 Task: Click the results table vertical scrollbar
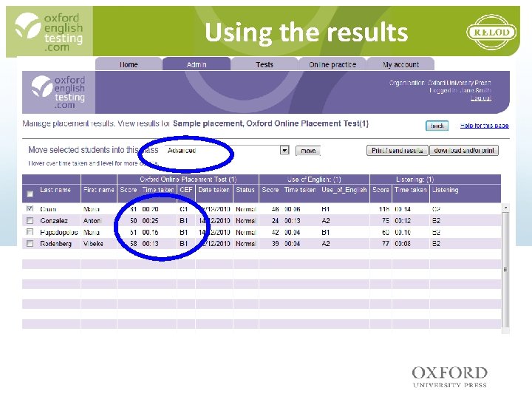[x=505, y=270]
